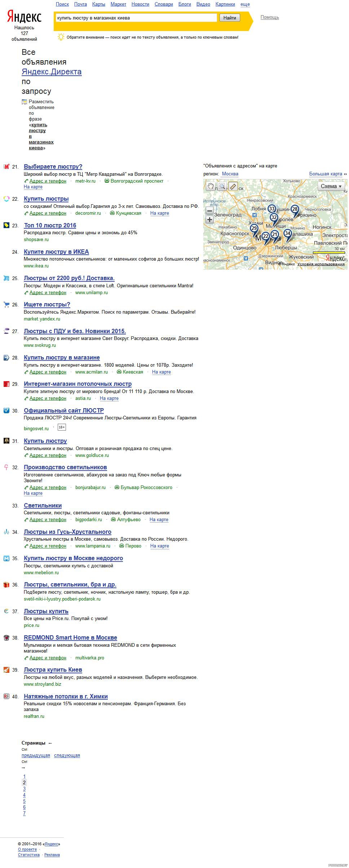
Task: Click the cart favicon beside ad 25
Action: pyautogui.click(x=6, y=278)
